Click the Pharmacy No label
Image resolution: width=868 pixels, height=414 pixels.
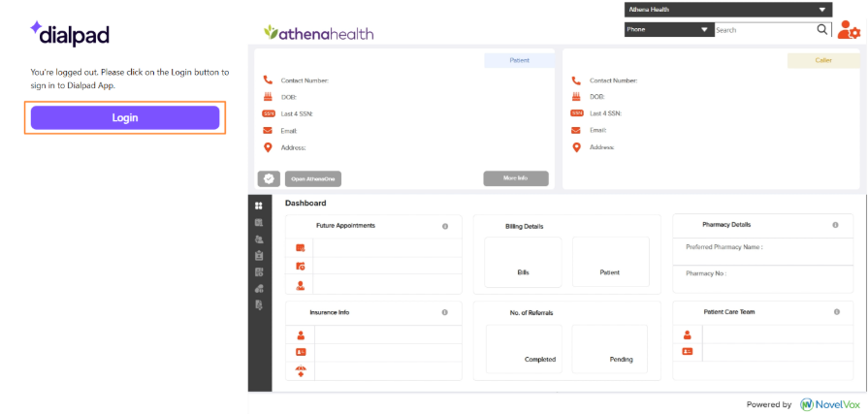coord(706,273)
